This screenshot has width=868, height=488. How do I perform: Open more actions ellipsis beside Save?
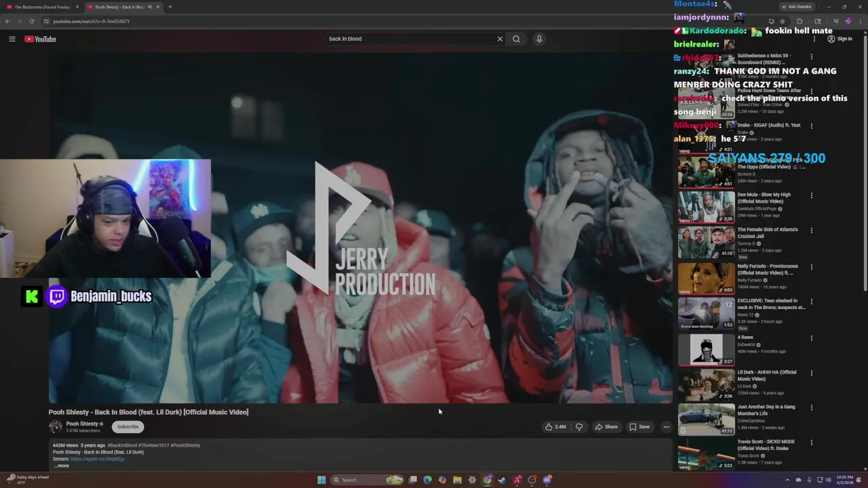(667, 427)
